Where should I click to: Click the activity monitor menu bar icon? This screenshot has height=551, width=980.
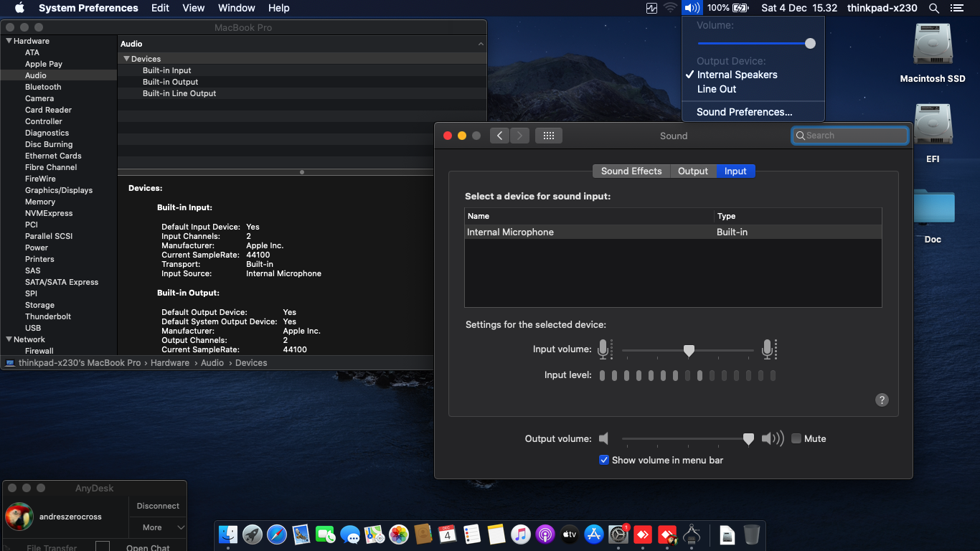(x=651, y=8)
